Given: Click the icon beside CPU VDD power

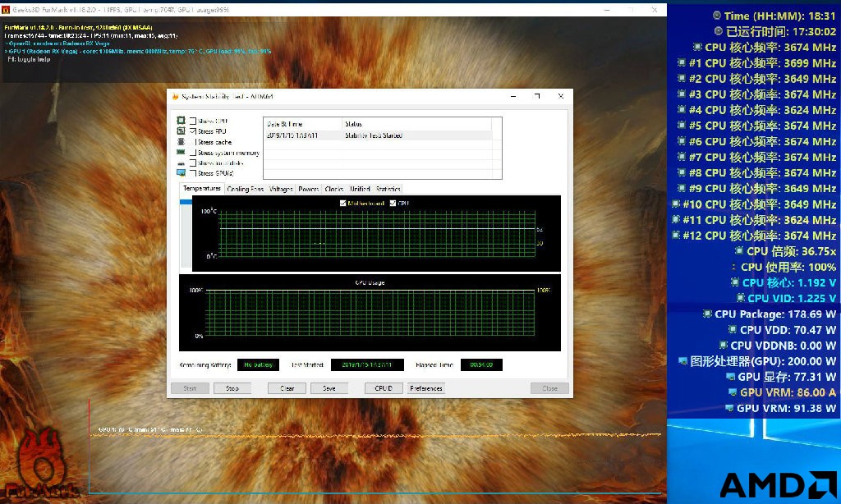Looking at the screenshot, I should [732, 329].
